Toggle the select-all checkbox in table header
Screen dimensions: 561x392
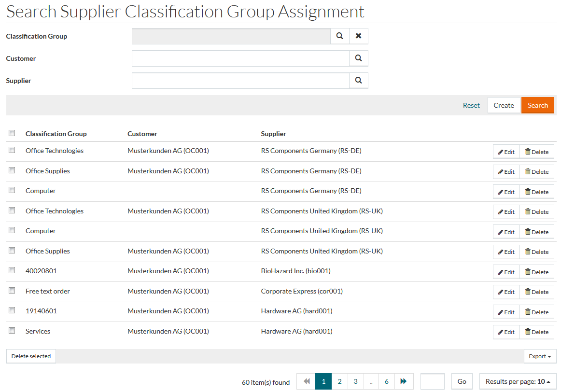click(x=12, y=133)
